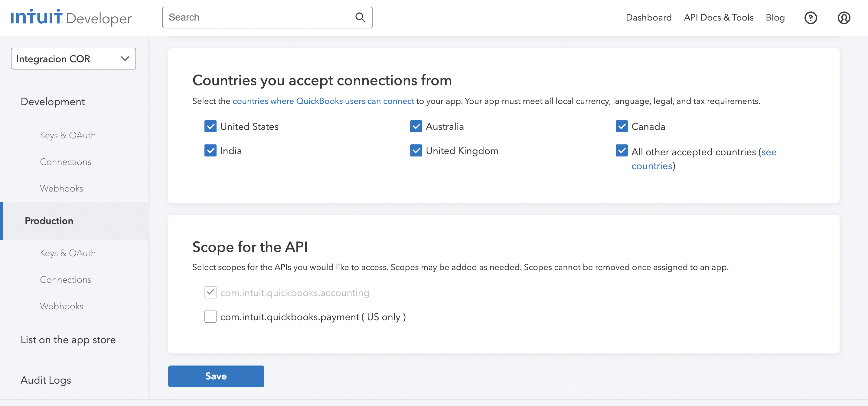
Task: Click the blue Save button
Action: point(216,376)
